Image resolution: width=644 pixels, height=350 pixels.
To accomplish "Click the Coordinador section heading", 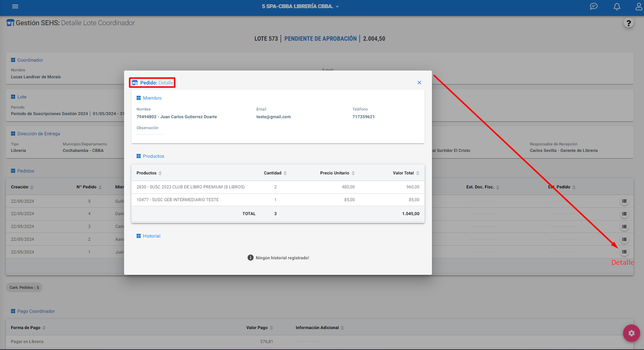I will pos(27,60).
